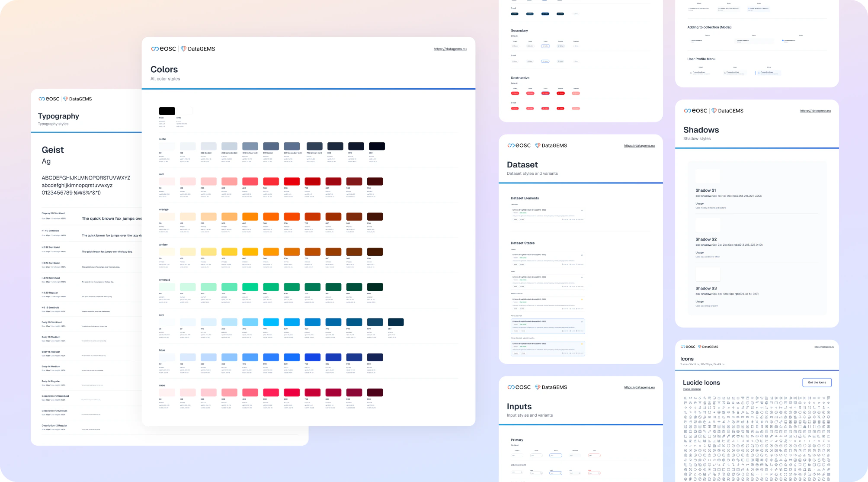Click the H1 40 Semibold label
Viewport: 868px width, 482px height.
point(51,231)
